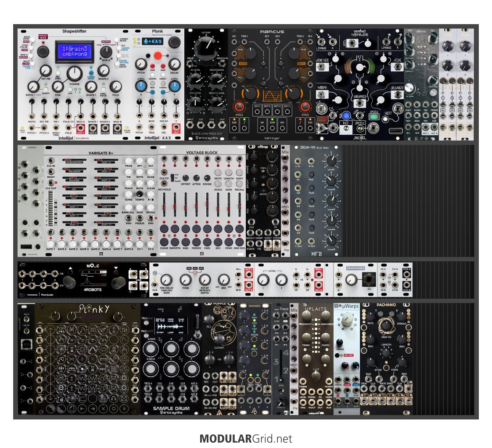Screen dimensions: 492x448
Task: Click the ODD output jack on nRings
Action: [267, 243]
